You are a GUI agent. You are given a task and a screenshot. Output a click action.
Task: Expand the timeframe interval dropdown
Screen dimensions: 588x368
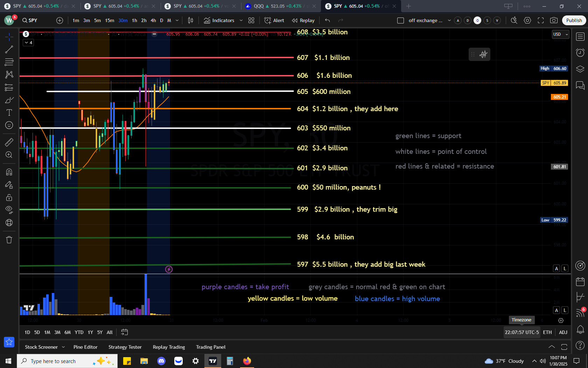click(177, 20)
